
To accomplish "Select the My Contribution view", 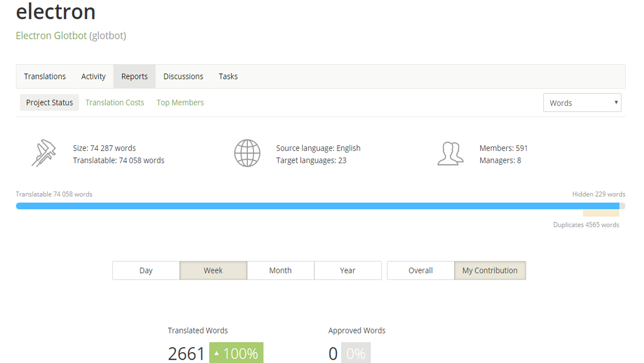I will (x=490, y=270).
